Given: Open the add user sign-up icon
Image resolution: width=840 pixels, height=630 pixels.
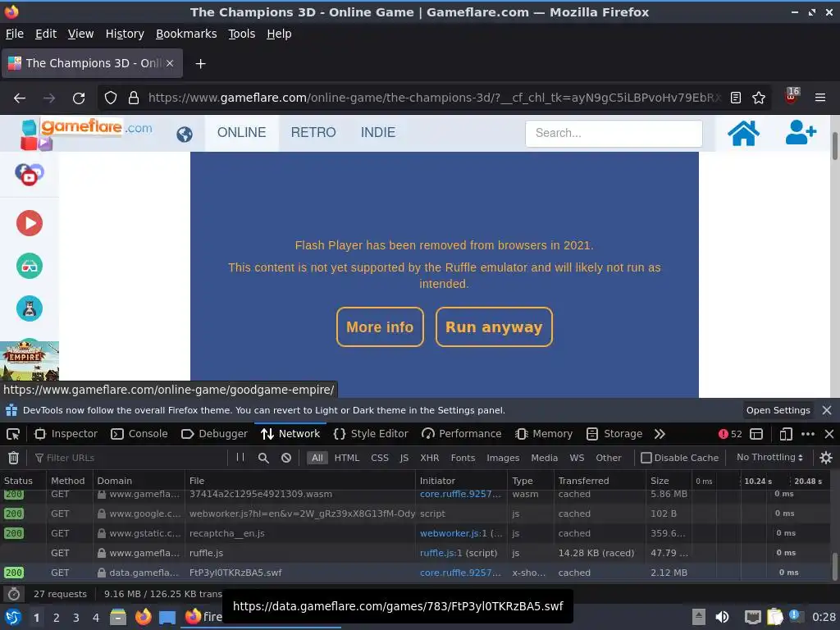Looking at the screenshot, I should pyautogui.click(x=801, y=133).
